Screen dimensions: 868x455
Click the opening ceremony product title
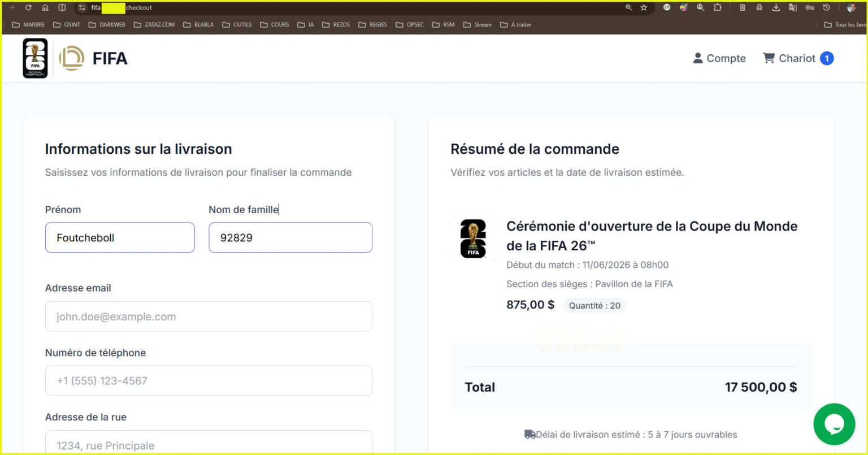click(652, 236)
